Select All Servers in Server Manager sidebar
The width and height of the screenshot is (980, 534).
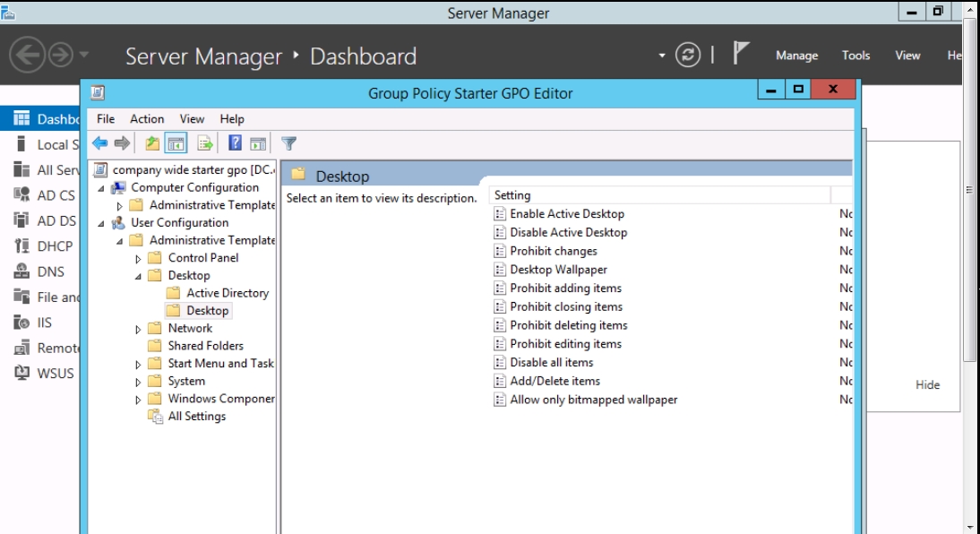point(40,170)
